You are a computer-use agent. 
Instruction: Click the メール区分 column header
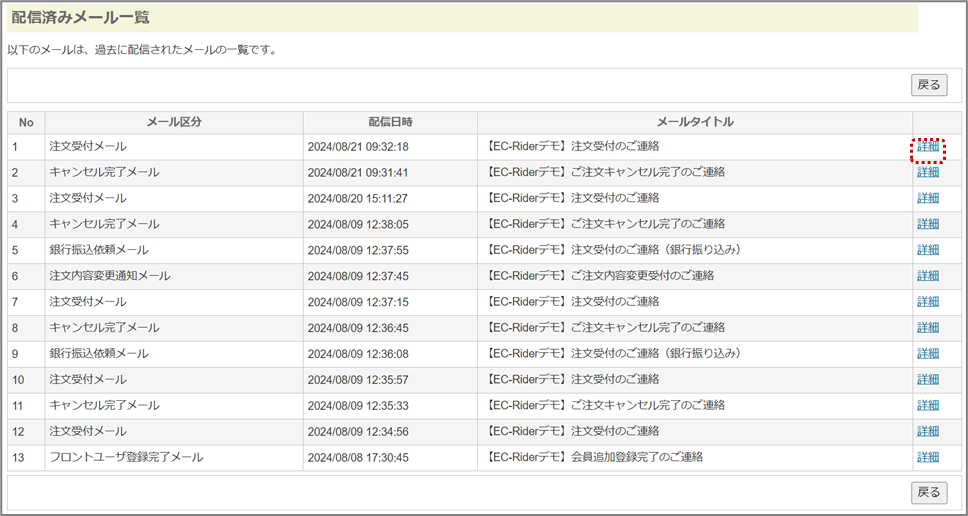point(174,122)
